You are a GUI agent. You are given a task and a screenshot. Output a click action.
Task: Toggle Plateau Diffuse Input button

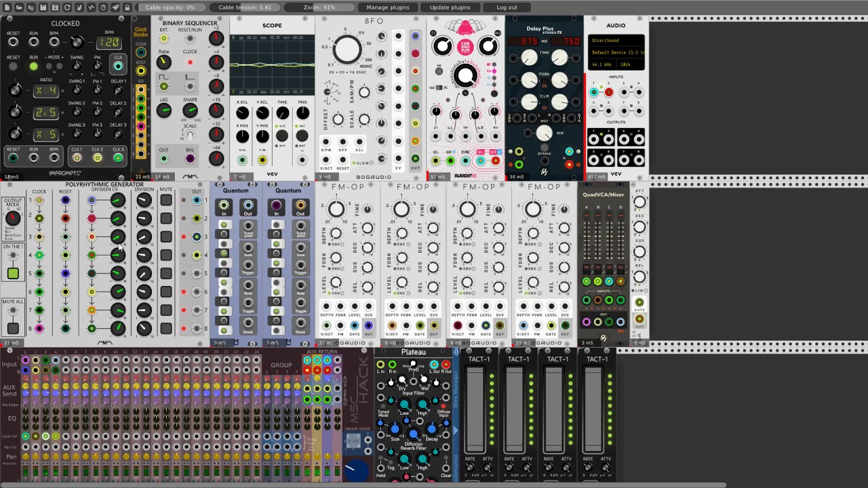click(x=443, y=405)
